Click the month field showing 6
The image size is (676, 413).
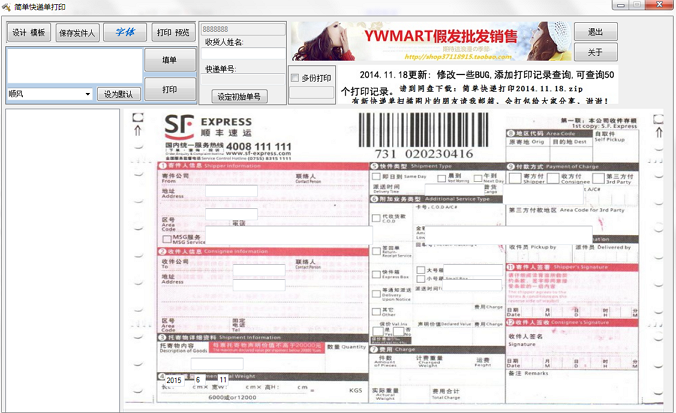pos(198,380)
